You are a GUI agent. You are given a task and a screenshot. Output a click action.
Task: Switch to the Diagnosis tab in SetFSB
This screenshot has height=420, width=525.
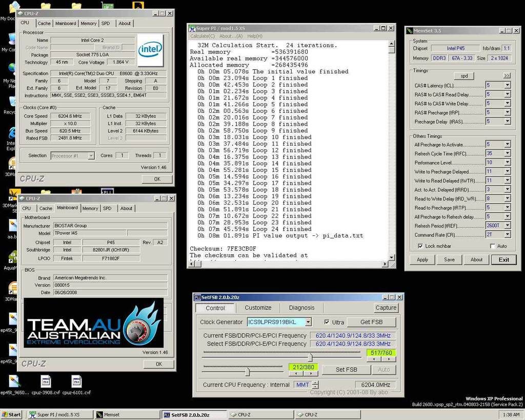301,308
